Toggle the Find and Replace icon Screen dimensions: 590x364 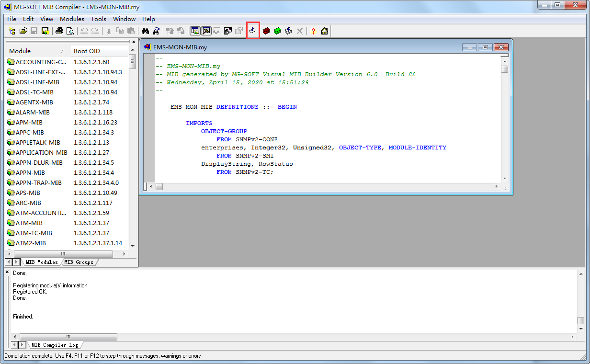click(x=156, y=31)
